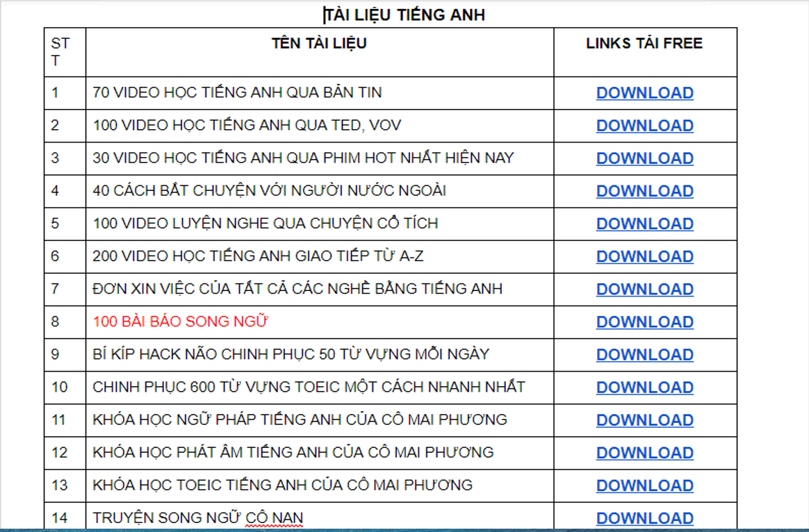Click the title TÀI LIỆU TIẾNG ANH
The width and height of the screenshot is (809, 532).
(x=405, y=15)
